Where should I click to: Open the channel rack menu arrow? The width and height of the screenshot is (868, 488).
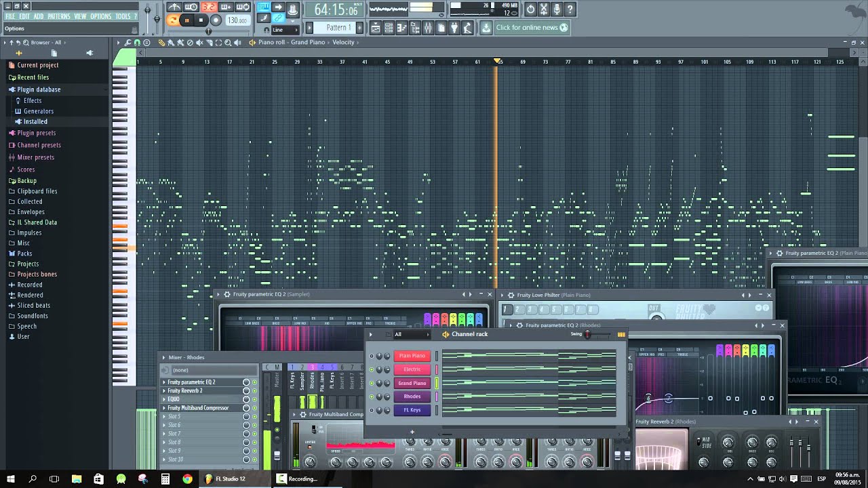point(370,334)
